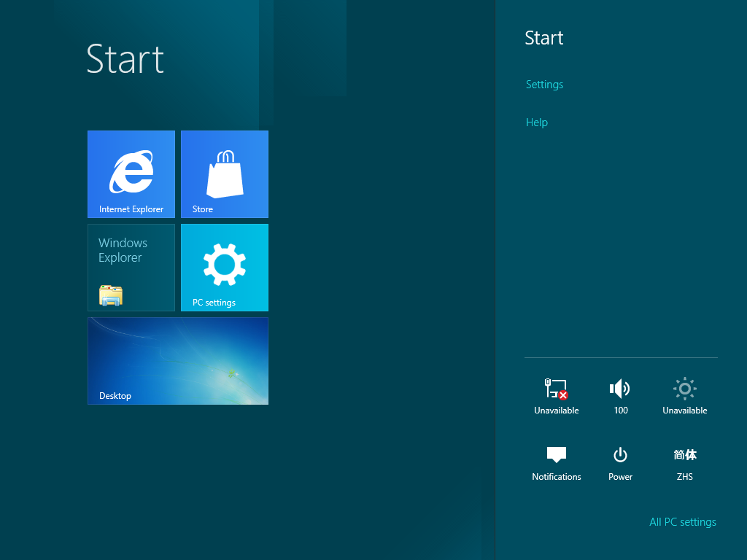747x560 pixels.
Task: Go to All PC settings
Action: [x=682, y=522]
